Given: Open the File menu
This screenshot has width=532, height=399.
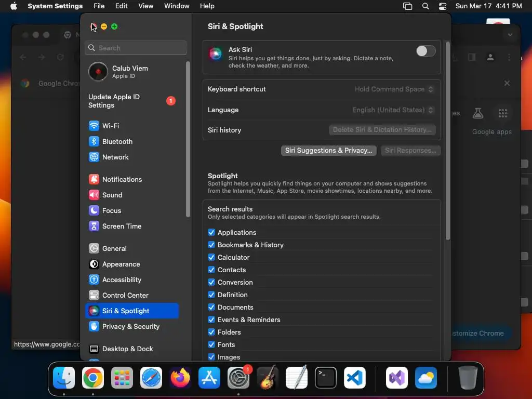Looking at the screenshot, I should (x=99, y=6).
